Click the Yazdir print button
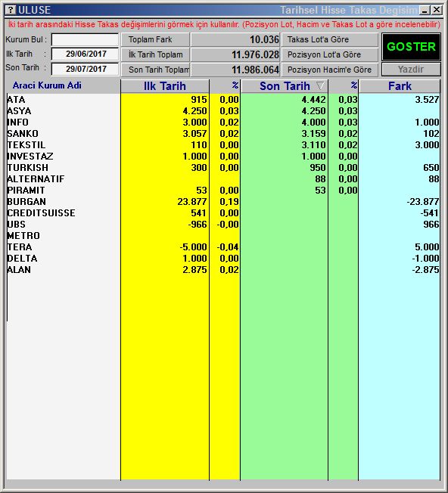This screenshot has height=493, width=448. (411, 69)
